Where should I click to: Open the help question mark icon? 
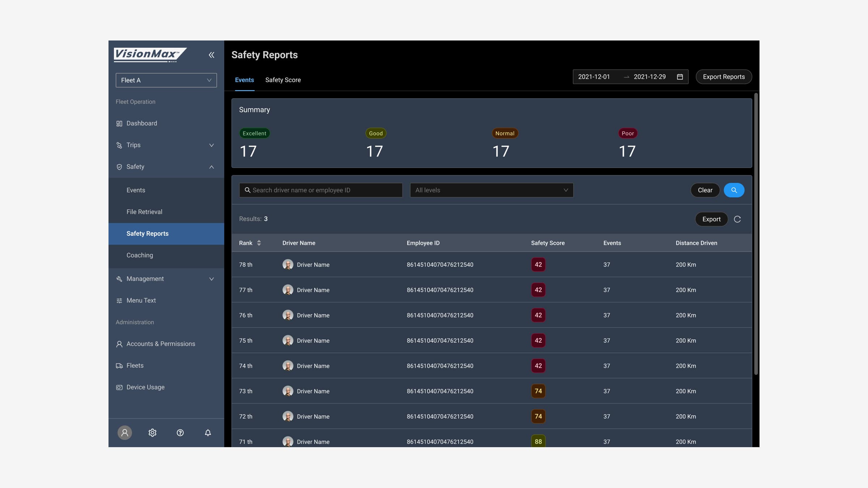coord(180,432)
